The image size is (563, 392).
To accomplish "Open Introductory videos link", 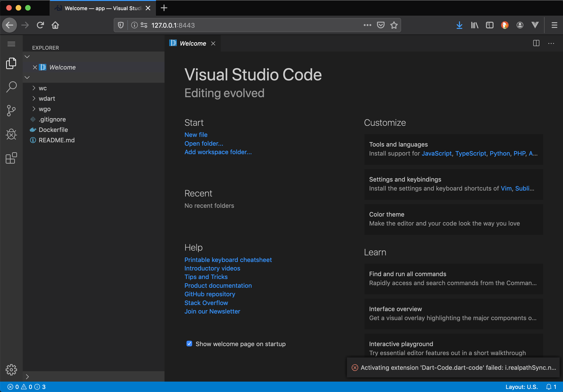I will click(212, 268).
